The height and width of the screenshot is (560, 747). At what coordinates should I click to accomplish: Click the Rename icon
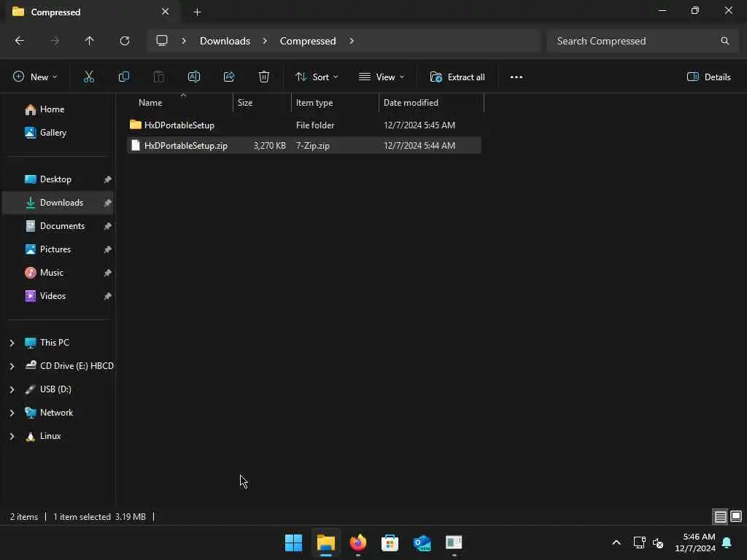[x=194, y=77]
